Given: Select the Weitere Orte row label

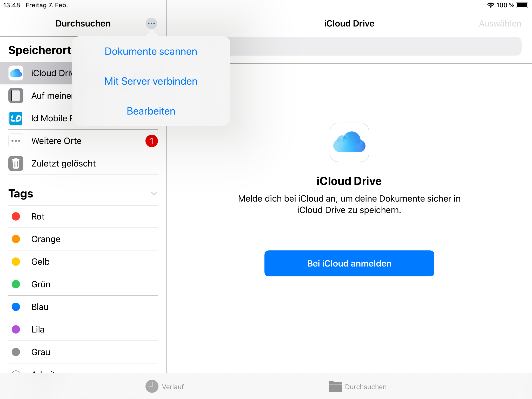Looking at the screenshot, I should (56, 141).
